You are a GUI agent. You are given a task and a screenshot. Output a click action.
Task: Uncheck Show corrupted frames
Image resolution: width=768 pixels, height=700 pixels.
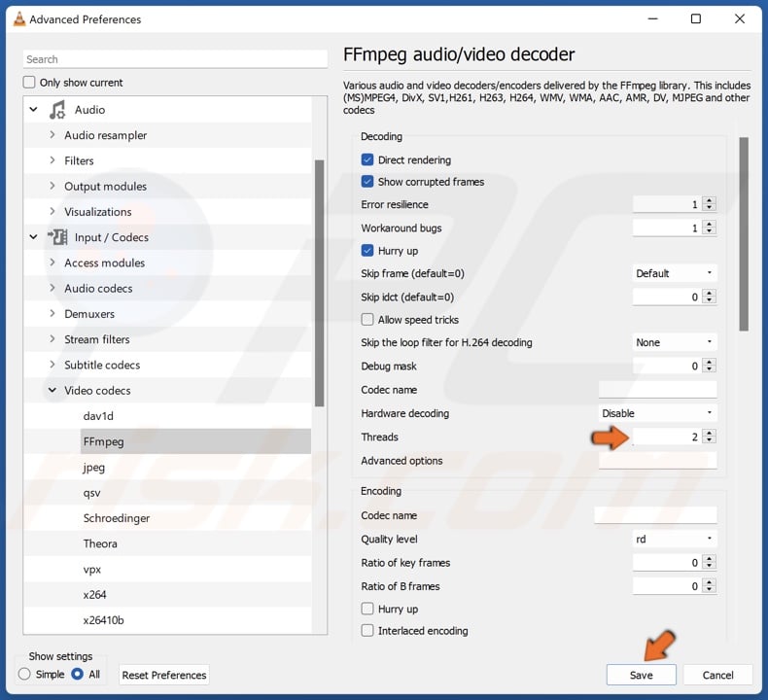tap(367, 182)
